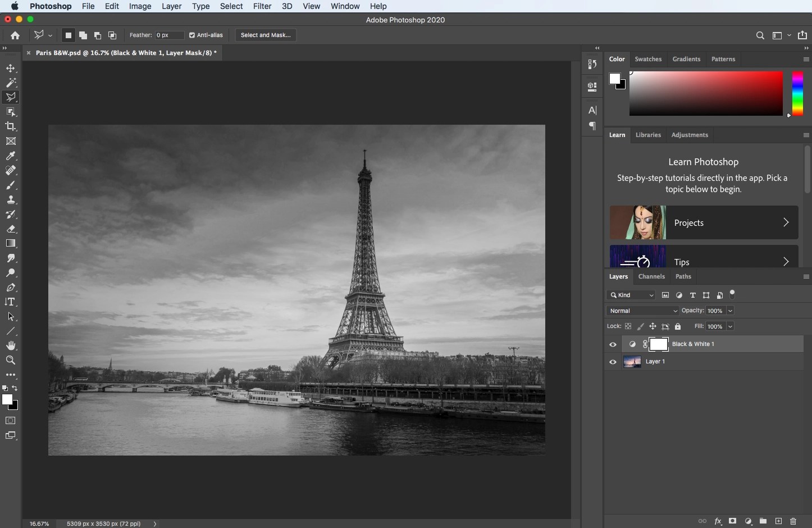Enable the Anti-alias checkbox

pos(192,35)
